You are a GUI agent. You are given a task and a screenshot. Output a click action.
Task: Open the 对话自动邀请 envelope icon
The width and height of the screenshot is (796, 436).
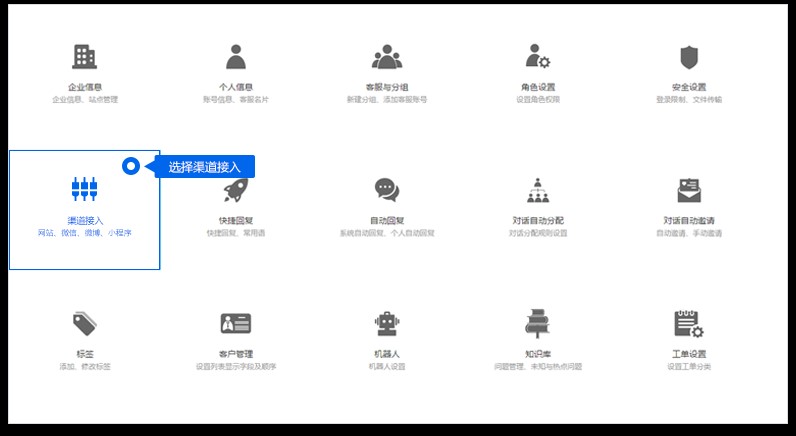tap(689, 190)
